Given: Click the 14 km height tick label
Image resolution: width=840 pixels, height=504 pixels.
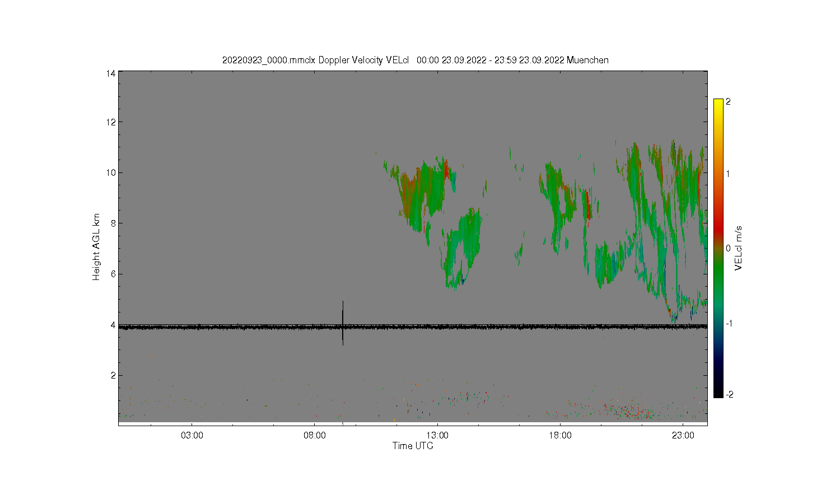Looking at the screenshot, I should click(x=111, y=73).
